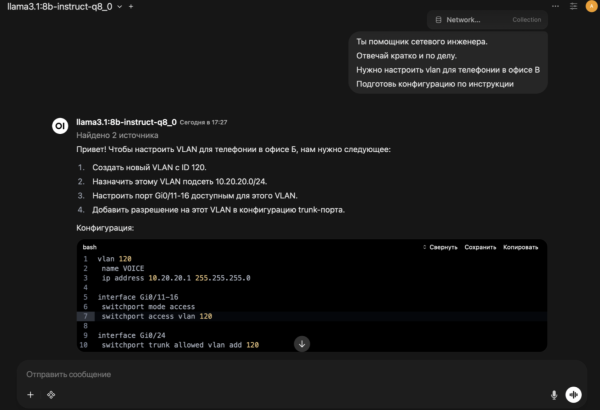Click code line 'interface Gi0/11-16'
Image resolution: width=600 pixels, height=410 pixels.
[138, 297]
